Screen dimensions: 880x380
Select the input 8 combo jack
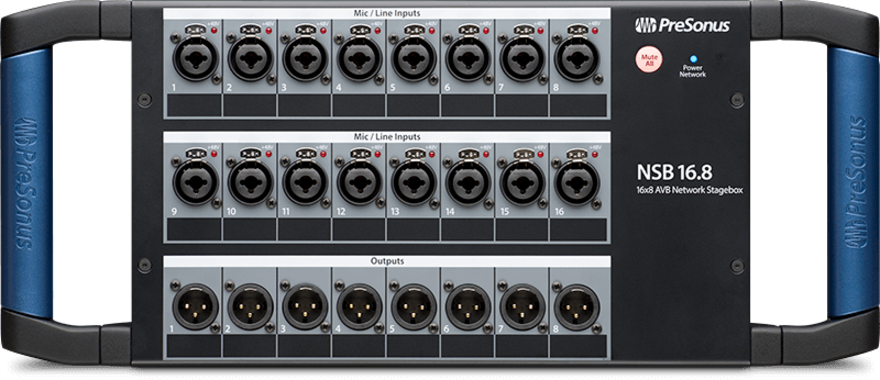point(577,58)
